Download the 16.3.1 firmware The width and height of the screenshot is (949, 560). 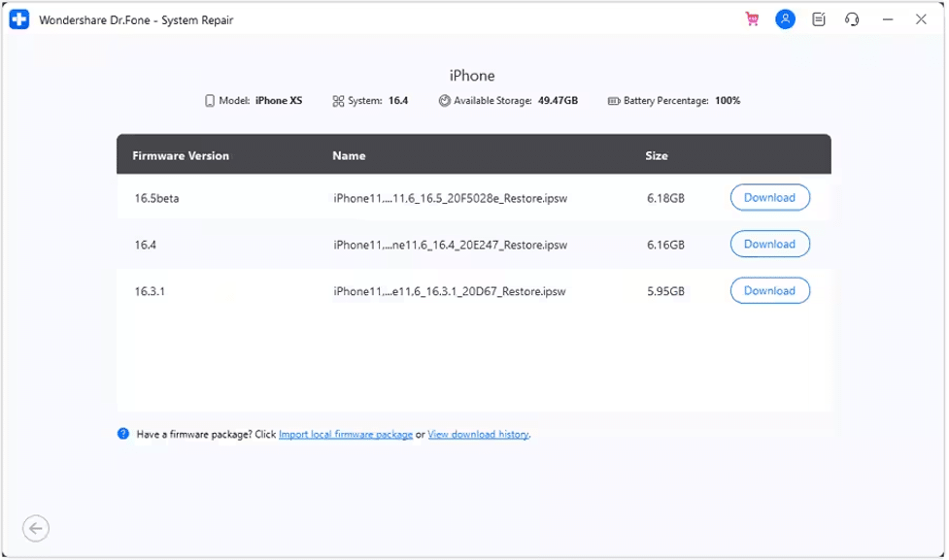[x=769, y=290]
